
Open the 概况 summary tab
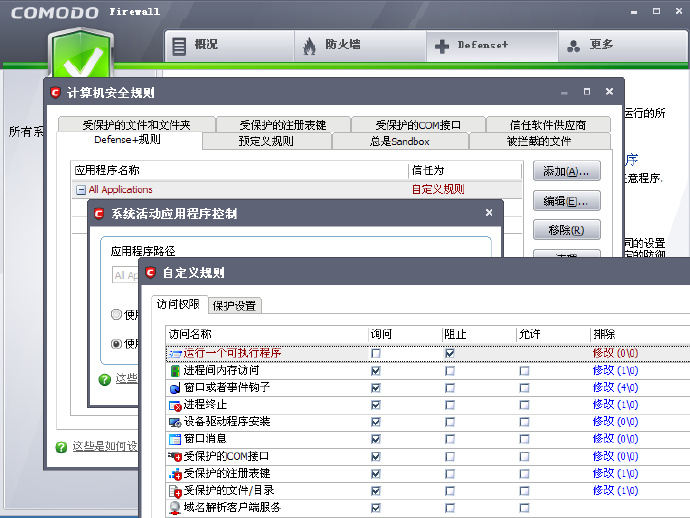(230, 45)
